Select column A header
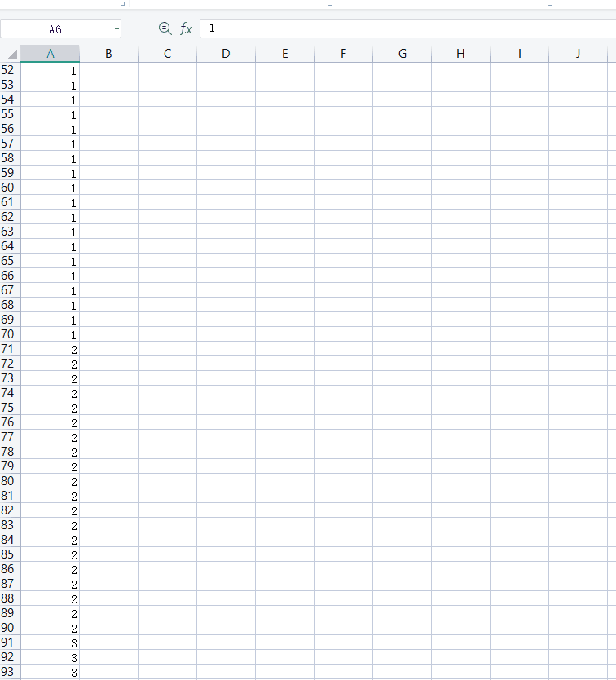The height and width of the screenshot is (680, 616). (x=51, y=54)
